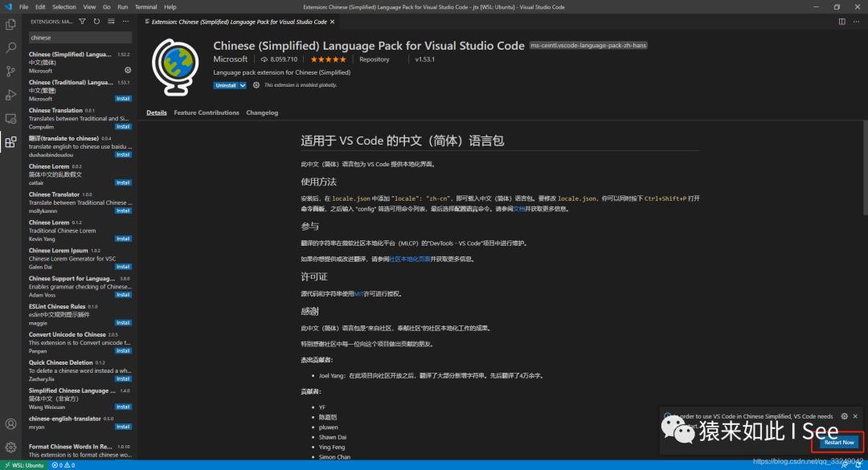
Task: Install ESLint Chinese Rules extension
Action: (x=123, y=323)
